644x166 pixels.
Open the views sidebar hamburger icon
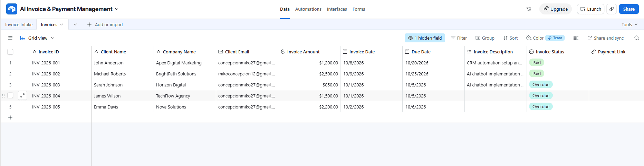coord(10,38)
